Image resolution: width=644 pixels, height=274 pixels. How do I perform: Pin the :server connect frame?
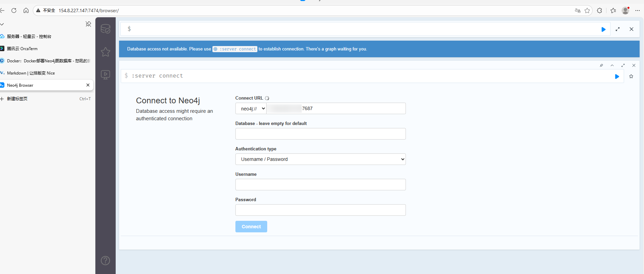click(x=601, y=65)
